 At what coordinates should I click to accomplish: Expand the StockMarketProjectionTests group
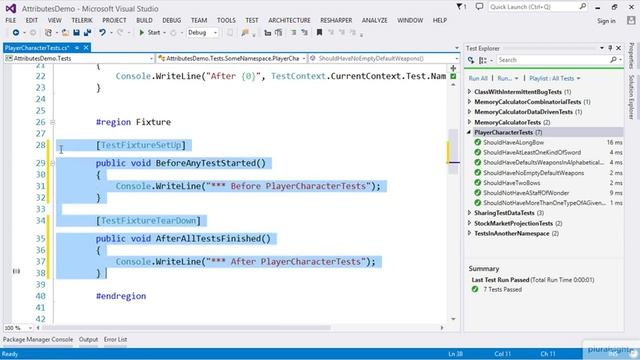[469, 223]
